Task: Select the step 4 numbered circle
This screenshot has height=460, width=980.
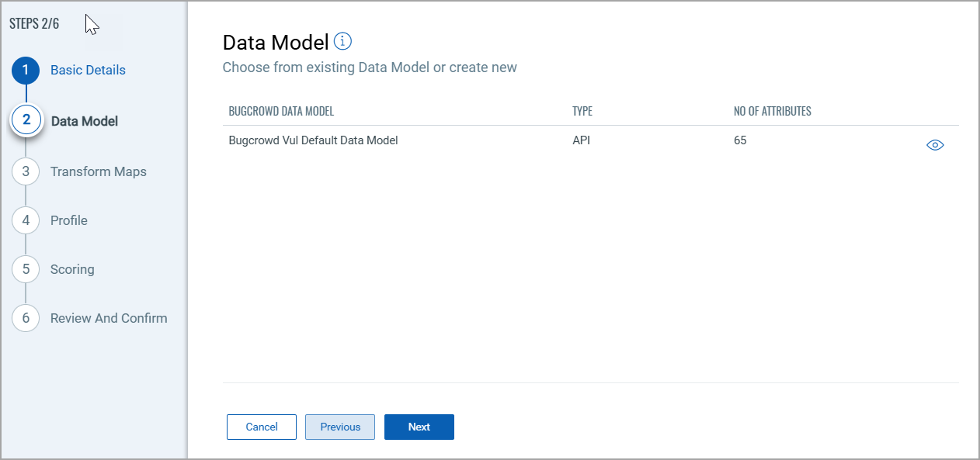Action: [26, 220]
